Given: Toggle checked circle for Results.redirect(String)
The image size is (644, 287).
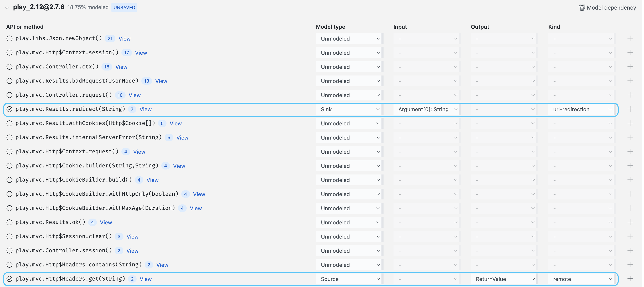Looking at the screenshot, I should tap(10, 109).
